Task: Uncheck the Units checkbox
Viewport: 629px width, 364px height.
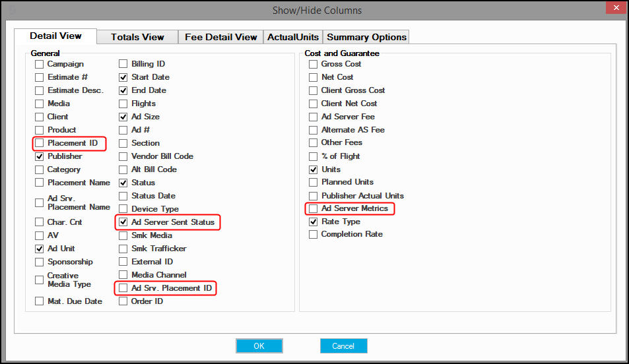Action: 313,169
